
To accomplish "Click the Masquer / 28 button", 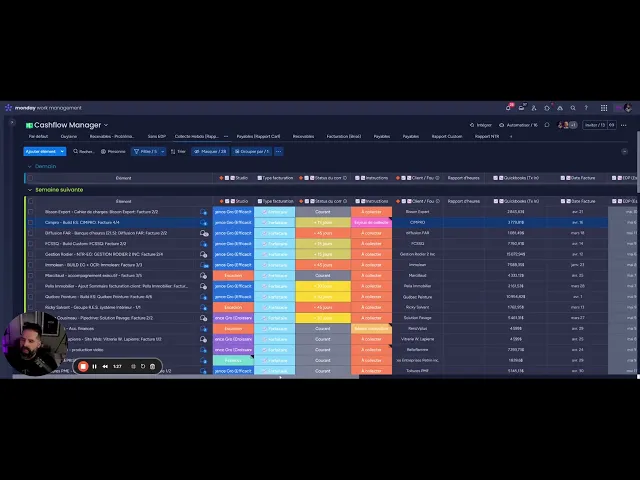I will [x=210, y=151].
